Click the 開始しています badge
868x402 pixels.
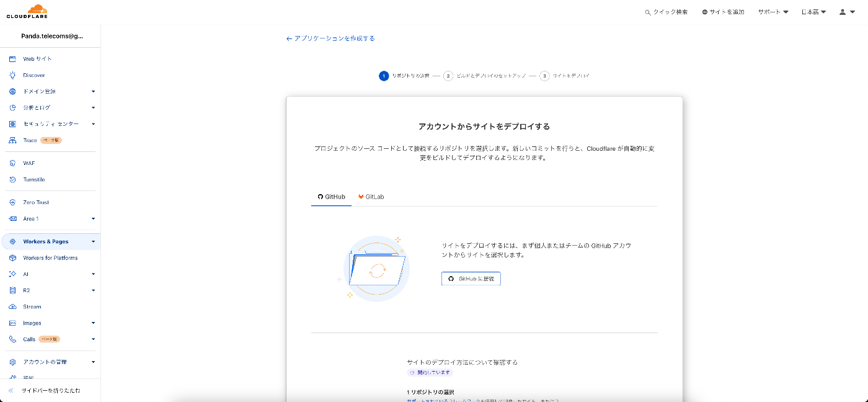(x=430, y=373)
